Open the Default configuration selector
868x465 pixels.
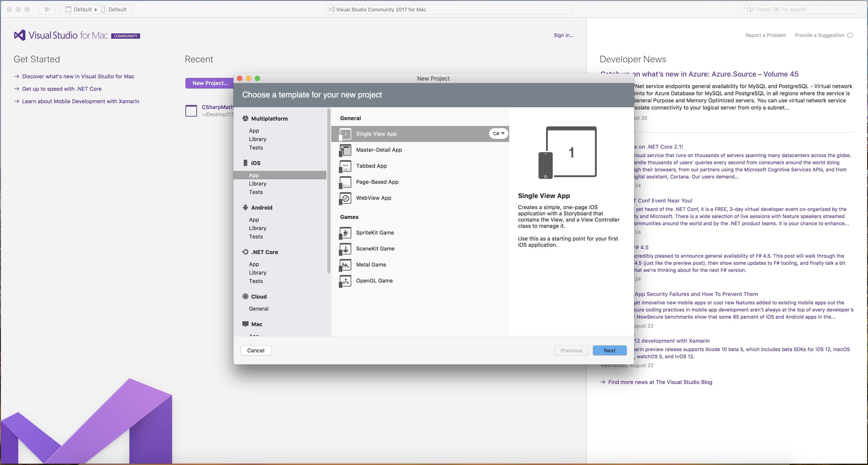(79, 9)
